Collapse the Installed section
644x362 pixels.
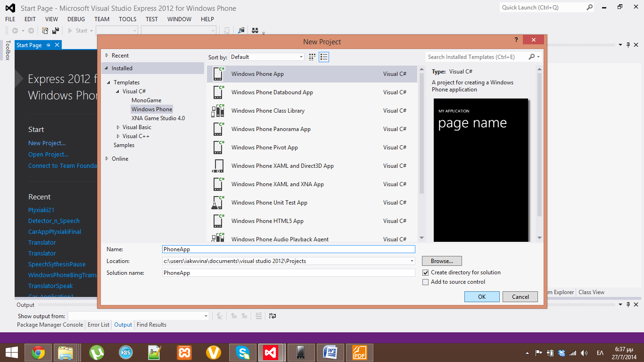[107, 68]
